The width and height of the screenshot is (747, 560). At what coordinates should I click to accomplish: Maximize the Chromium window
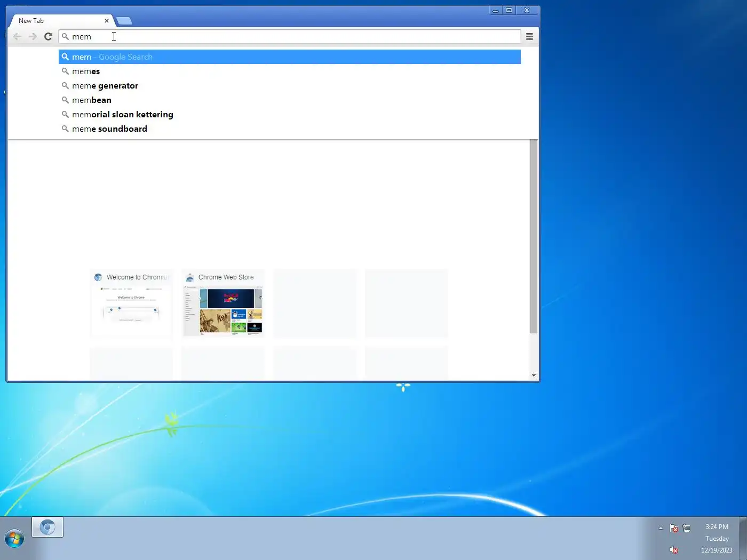pos(509,10)
